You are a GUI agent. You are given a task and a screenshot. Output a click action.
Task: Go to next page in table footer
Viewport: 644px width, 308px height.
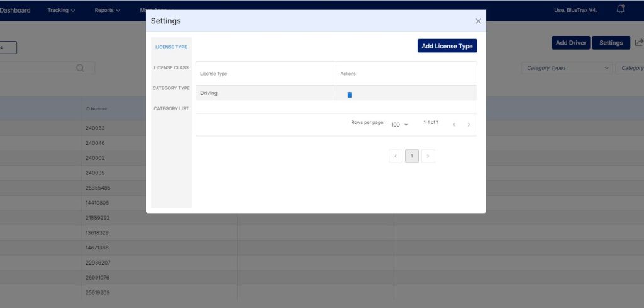[x=469, y=125]
